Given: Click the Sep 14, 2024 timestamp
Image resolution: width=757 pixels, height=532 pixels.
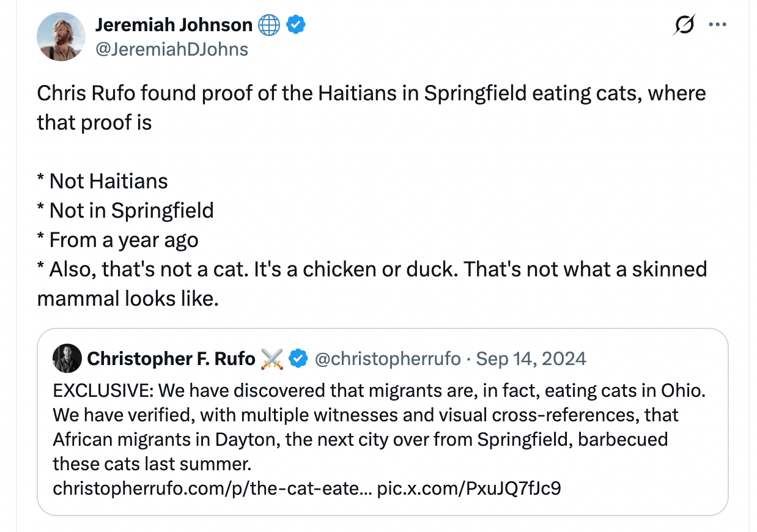Looking at the screenshot, I should pos(531,359).
